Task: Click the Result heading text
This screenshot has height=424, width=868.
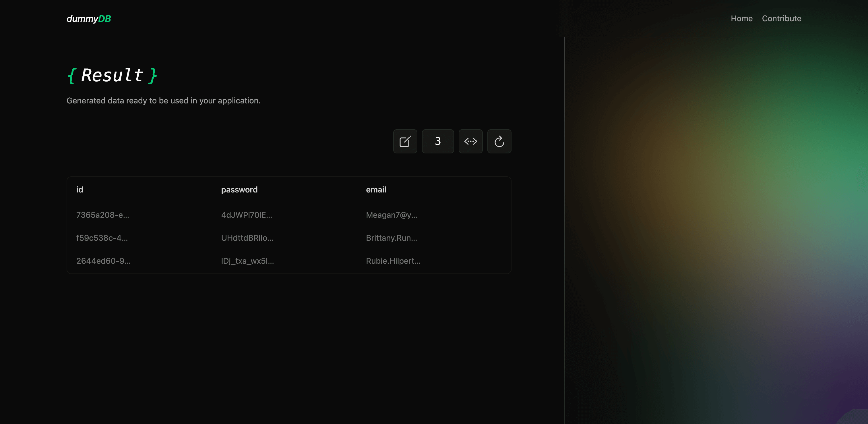Action: click(112, 75)
